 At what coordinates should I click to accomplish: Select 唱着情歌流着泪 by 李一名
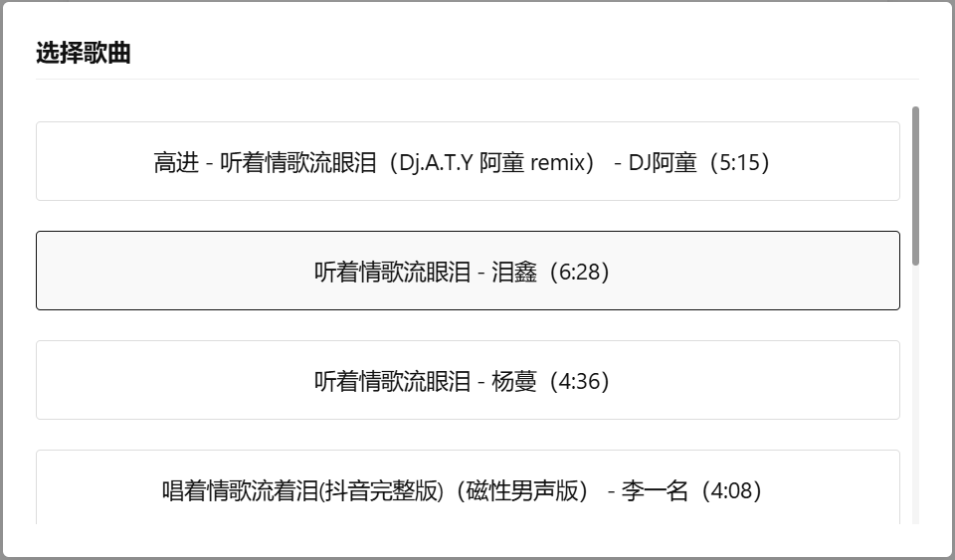pyautogui.click(x=468, y=489)
